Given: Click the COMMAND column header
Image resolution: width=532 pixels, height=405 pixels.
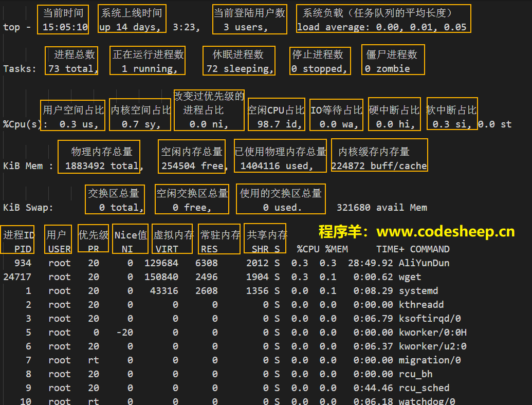Looking at the screenshot, I should pos(430,249).
